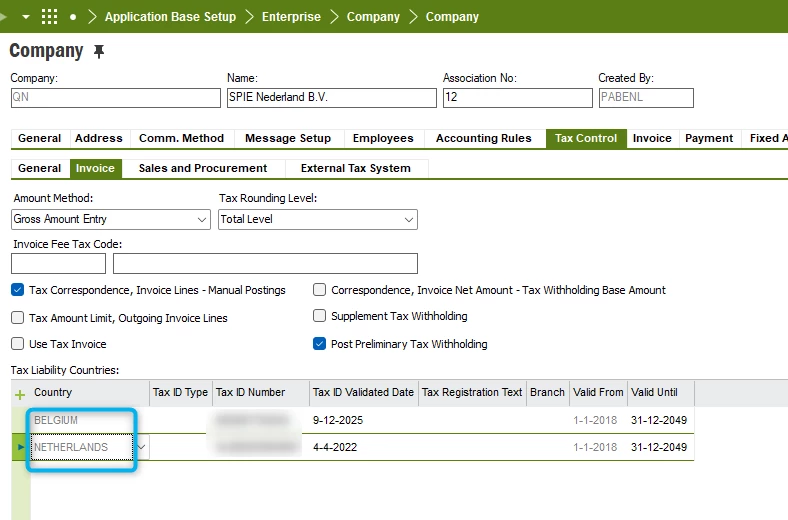Open the Payment tab
This screenshot has height=520, width=788.
tap(709, 138)
